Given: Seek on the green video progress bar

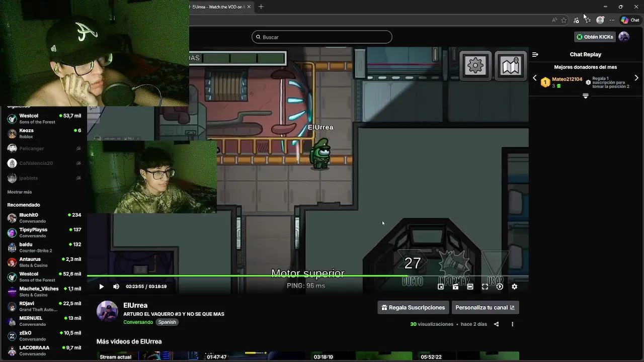Looking at the screenshot, I should [307, 276].
